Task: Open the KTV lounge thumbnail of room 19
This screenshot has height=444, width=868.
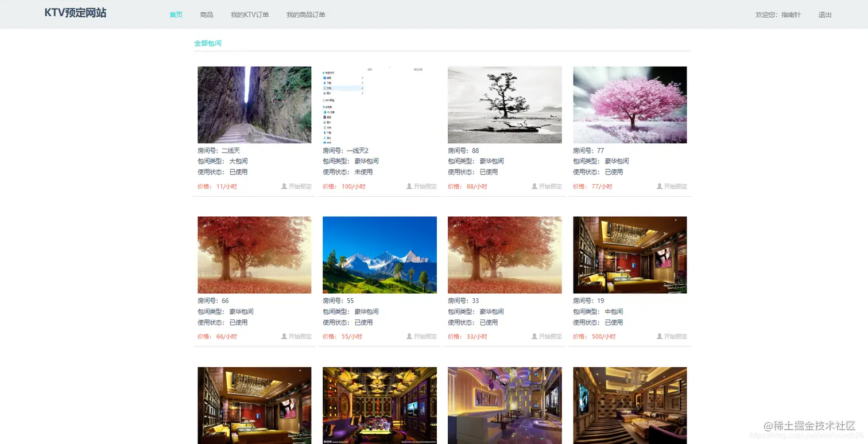Action: pos(630,255)
